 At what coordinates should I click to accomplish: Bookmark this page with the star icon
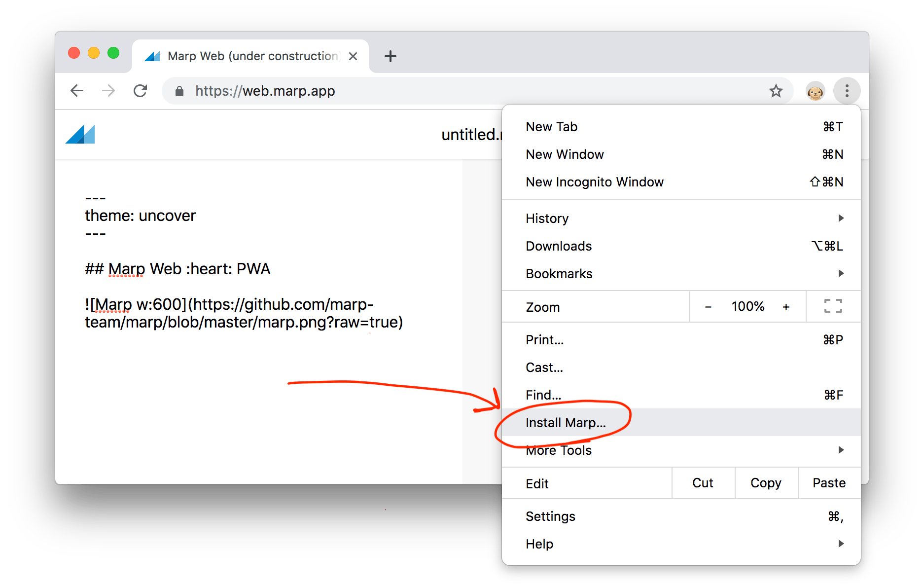776,91
